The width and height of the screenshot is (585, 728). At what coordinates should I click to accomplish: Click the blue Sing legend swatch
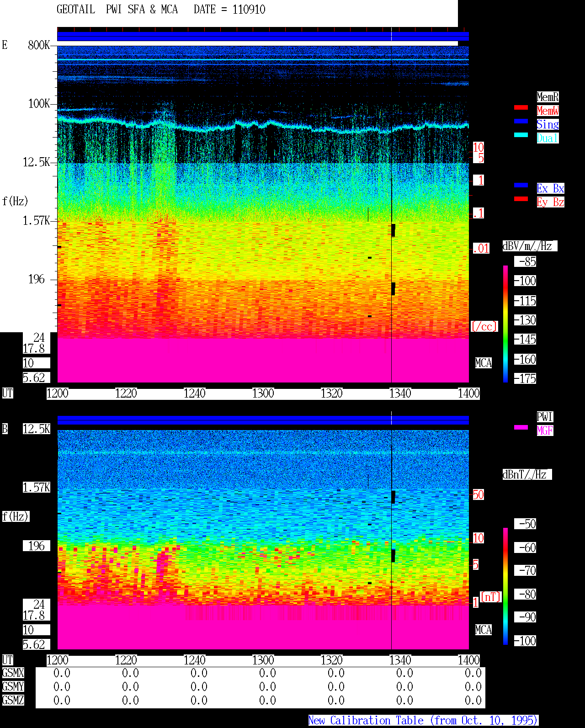click(521, 121)
